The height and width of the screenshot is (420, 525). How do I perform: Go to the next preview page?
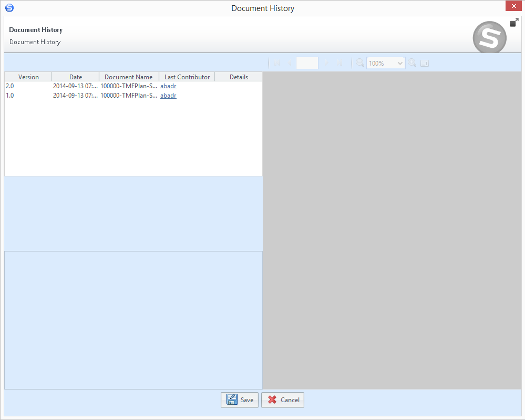tap(326, 63)
